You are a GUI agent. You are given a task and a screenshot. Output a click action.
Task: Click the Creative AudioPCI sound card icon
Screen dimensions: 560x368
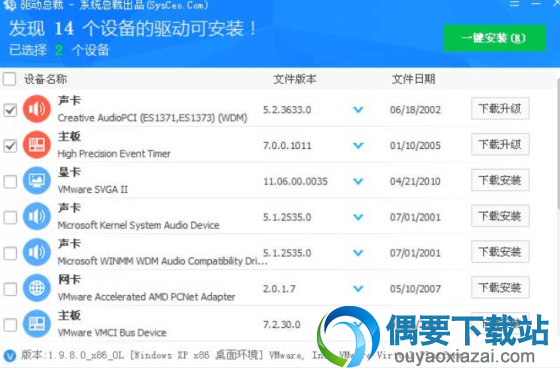click(x=37, y=109)
